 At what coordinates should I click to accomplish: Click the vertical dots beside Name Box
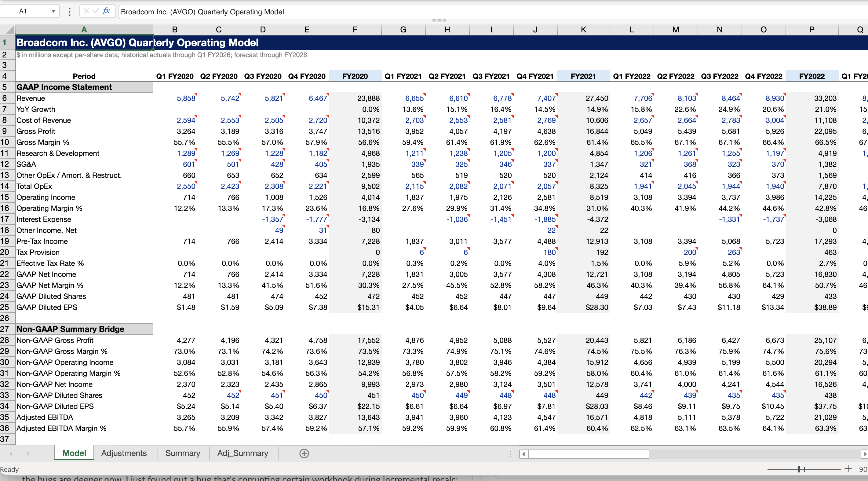[x=69, y=12]
